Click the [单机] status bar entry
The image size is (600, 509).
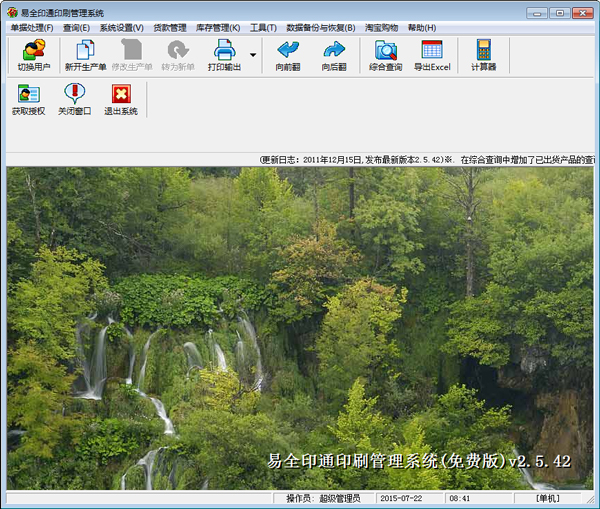point(548,498)
